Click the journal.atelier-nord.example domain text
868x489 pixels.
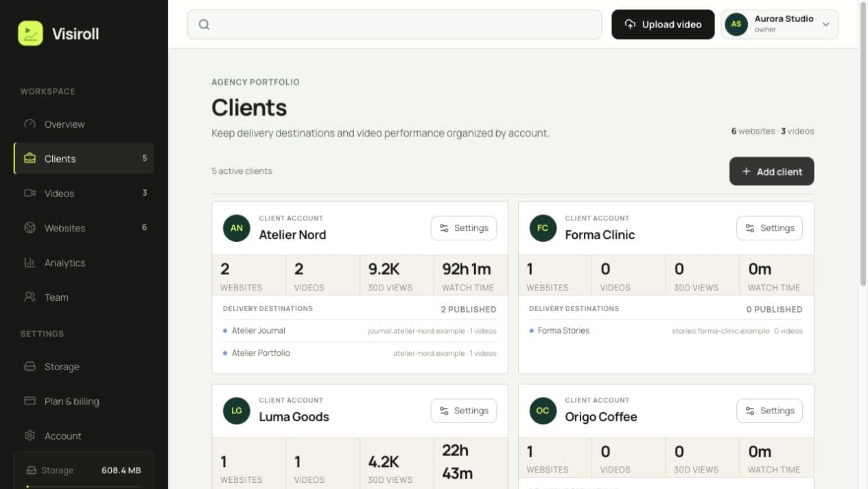(416, 331)
